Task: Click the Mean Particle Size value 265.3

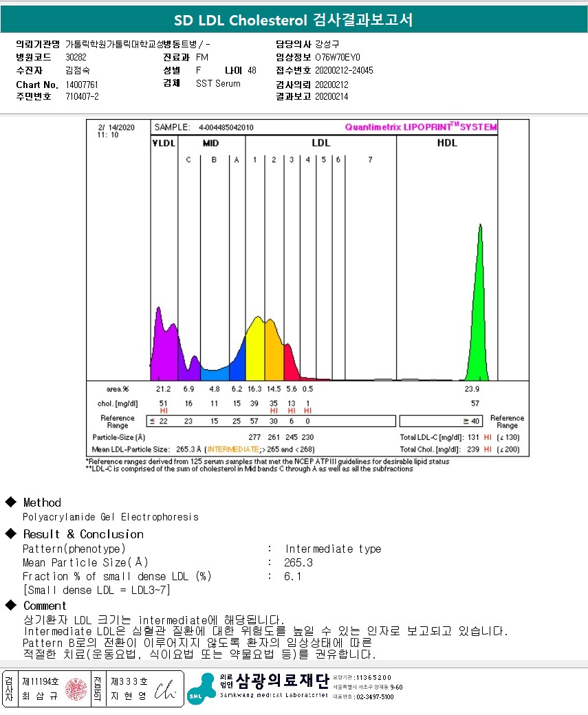Action: (298, 562)
